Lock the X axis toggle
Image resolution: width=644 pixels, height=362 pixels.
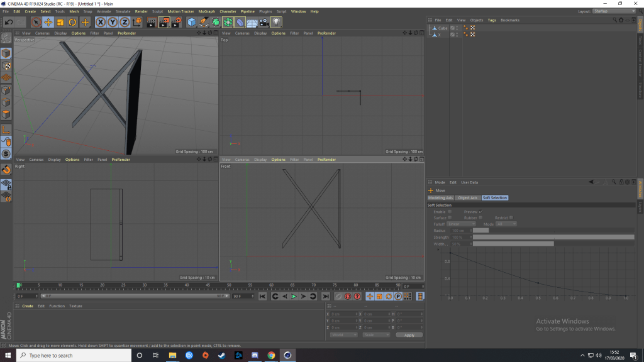(x=100, y=23)
